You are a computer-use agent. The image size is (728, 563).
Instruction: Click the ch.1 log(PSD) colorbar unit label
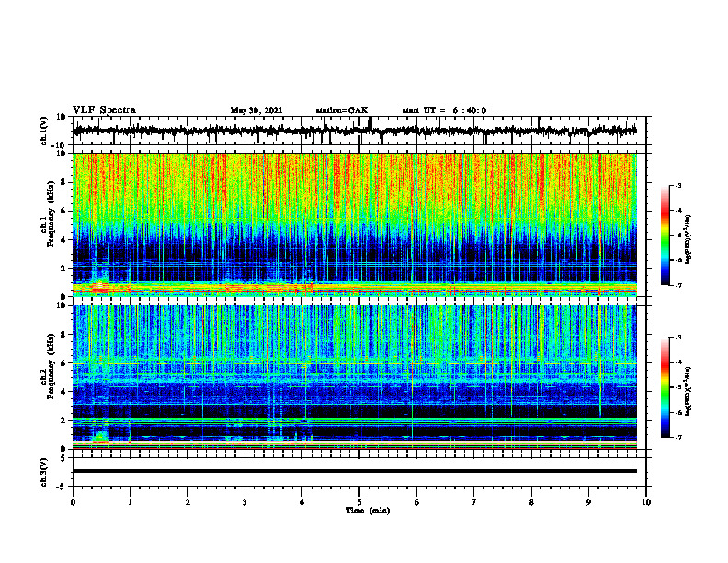click(688, 240)
